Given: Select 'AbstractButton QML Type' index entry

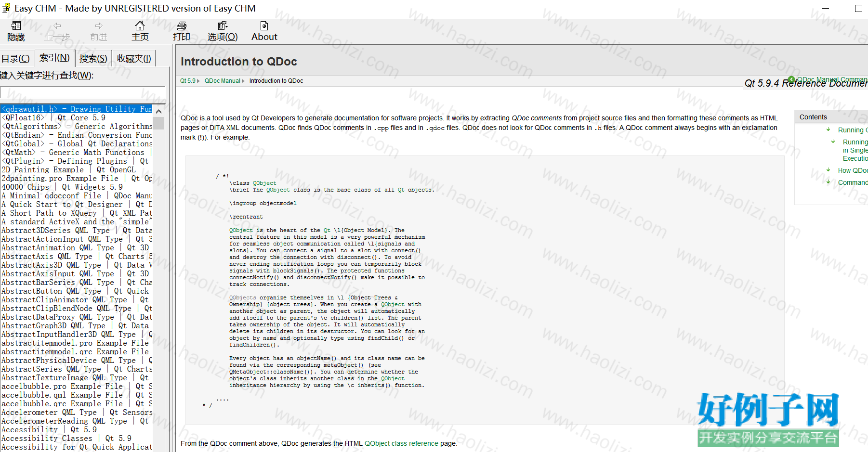Looking at the screenshot, I should (x=77, y=291).
